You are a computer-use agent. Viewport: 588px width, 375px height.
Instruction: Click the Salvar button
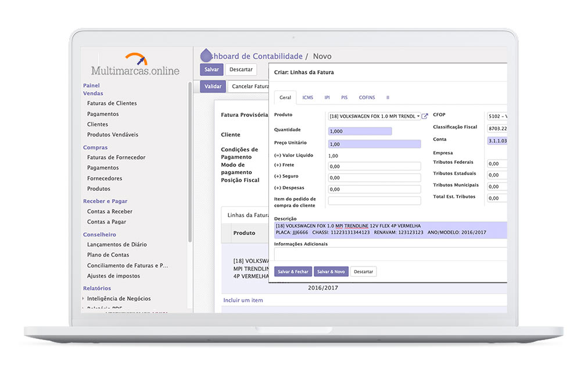coord(211,69)
